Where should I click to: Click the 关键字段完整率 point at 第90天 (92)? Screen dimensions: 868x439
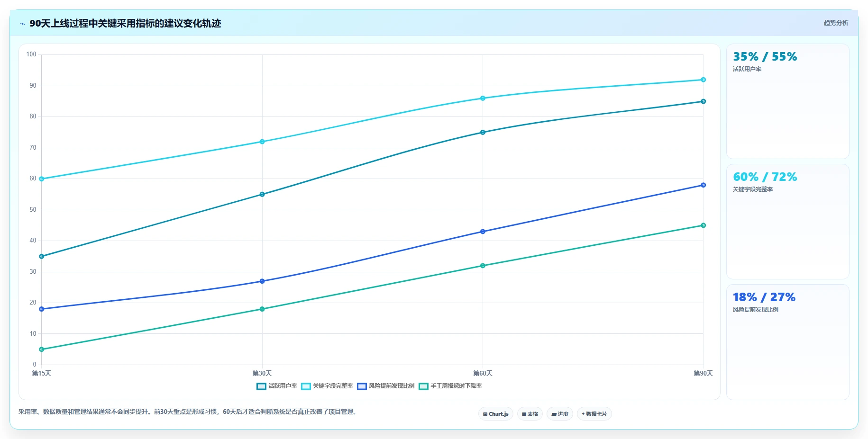point(703,80)
